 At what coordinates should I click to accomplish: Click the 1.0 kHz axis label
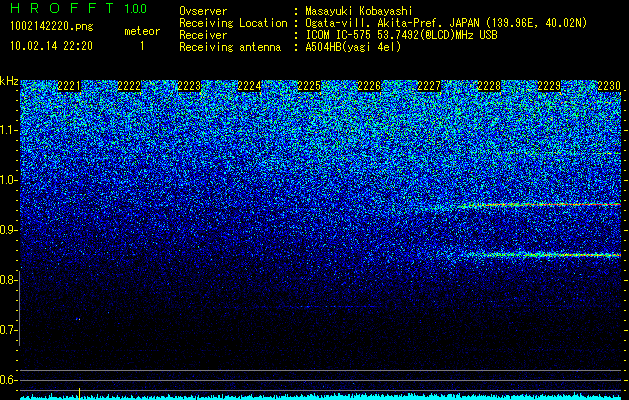click(8, 180)
